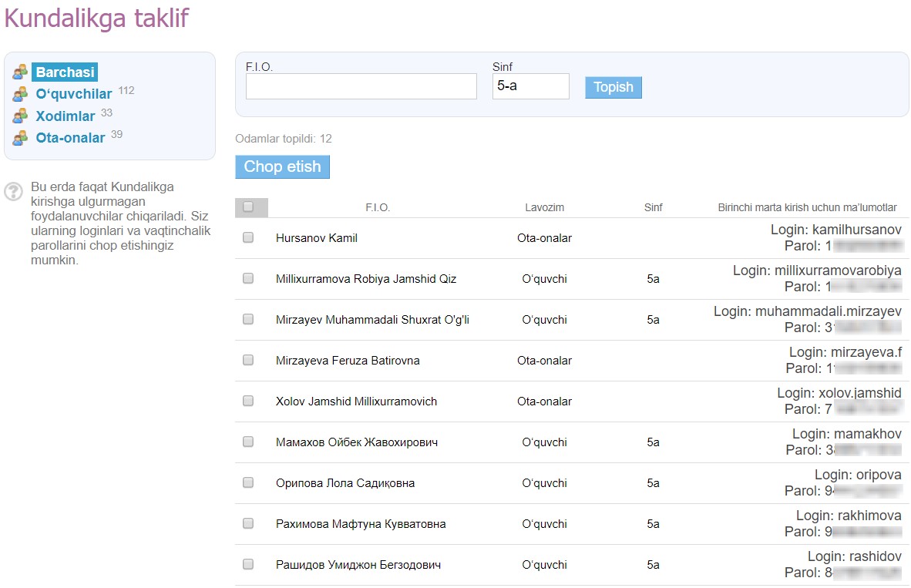The height and width of the screenshot is (588, 911).
Task: Click the login text mamakhov
Action: point(868,433)
